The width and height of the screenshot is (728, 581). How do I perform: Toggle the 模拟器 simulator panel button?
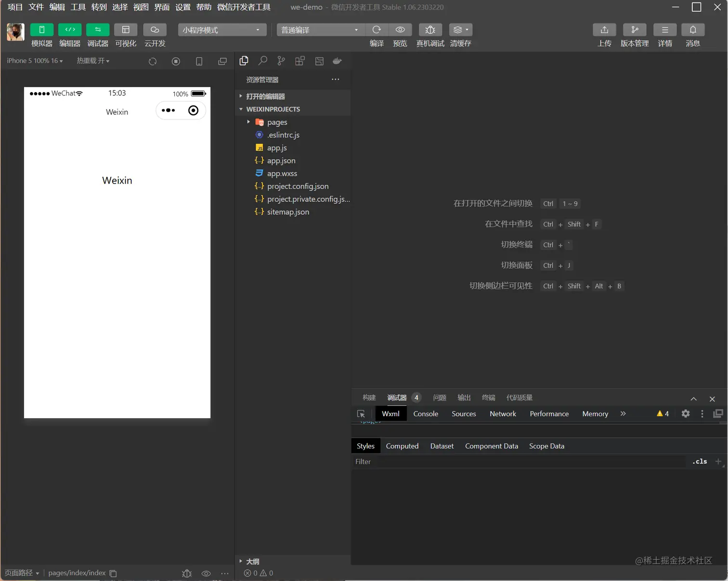coord(42,30)
